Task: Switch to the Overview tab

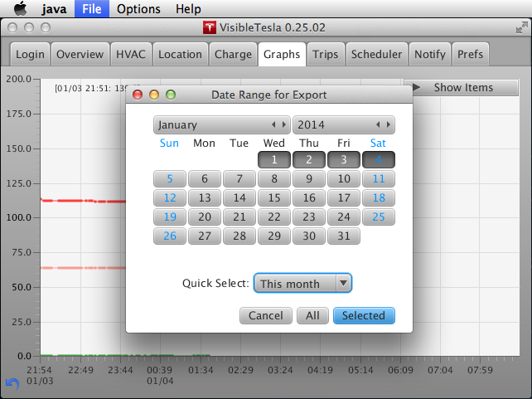Action: click(80, 54)
